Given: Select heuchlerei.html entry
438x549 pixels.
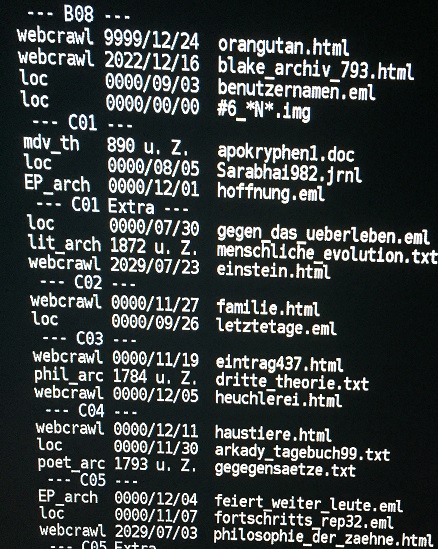Looking at the screenshot, I should (x=278, y=399).
